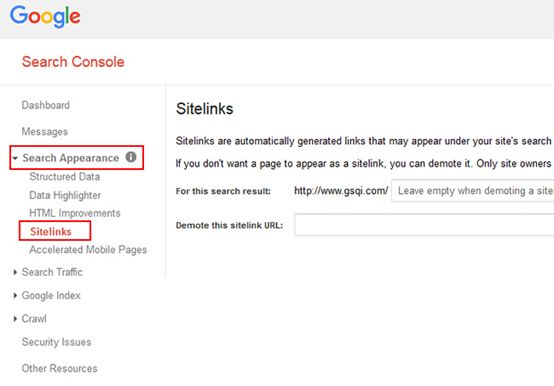This screenshot has width=554, height=386.
Task: Click the Google Index label
Action: pos(51,296)
